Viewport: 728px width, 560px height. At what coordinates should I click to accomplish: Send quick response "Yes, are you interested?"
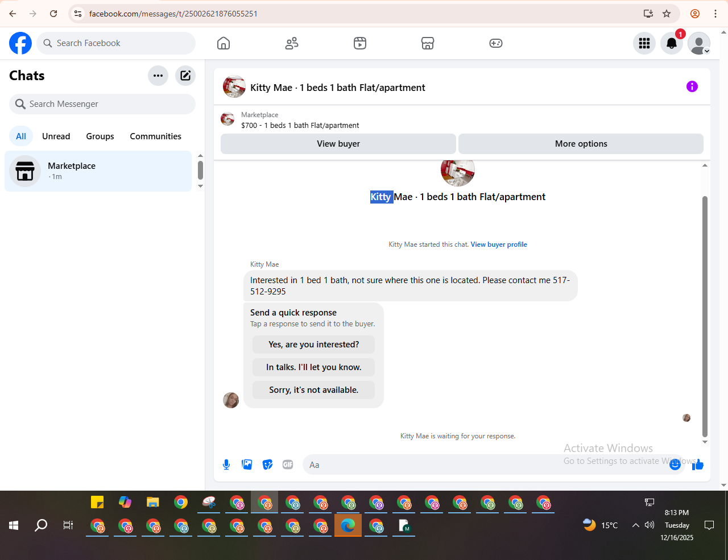click(x=314, y=345)
